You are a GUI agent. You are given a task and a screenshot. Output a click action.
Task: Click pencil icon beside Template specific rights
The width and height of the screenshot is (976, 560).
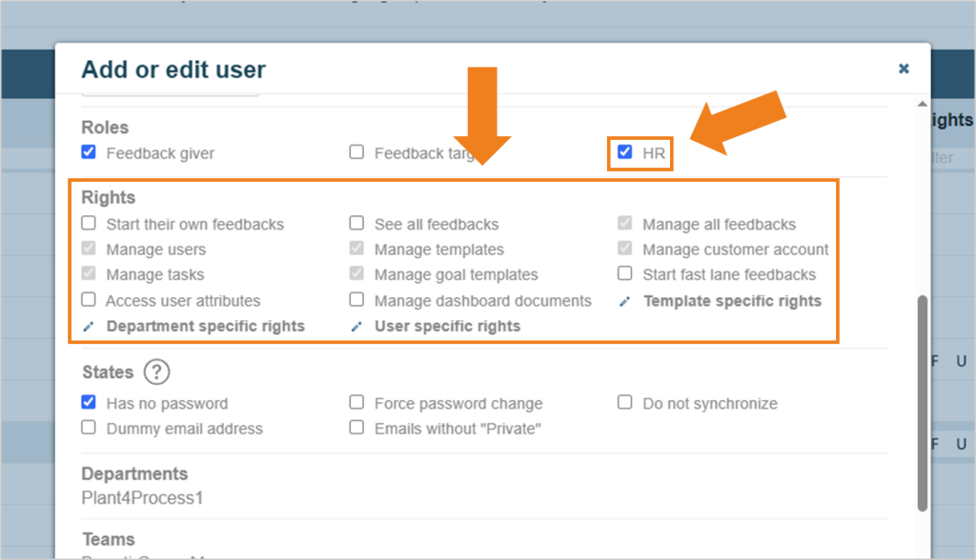point(625,302)
